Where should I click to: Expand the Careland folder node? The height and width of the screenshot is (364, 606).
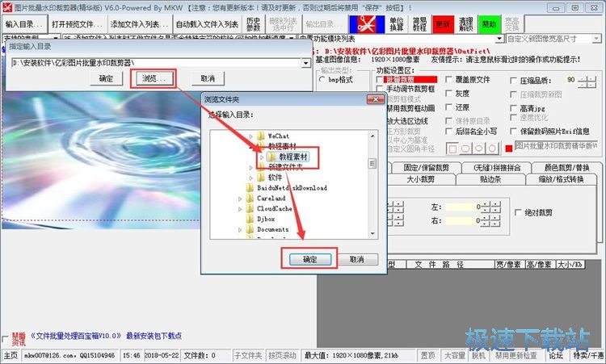click(240, 199)
